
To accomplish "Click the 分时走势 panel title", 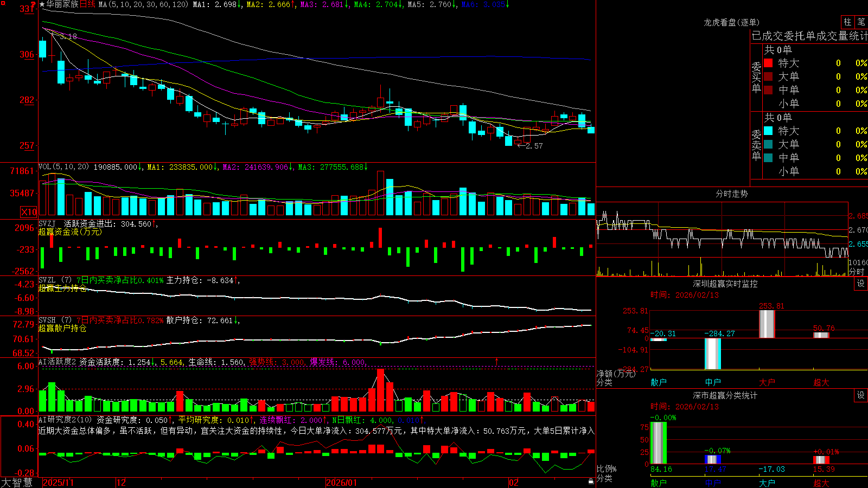I will pos(731,194).
